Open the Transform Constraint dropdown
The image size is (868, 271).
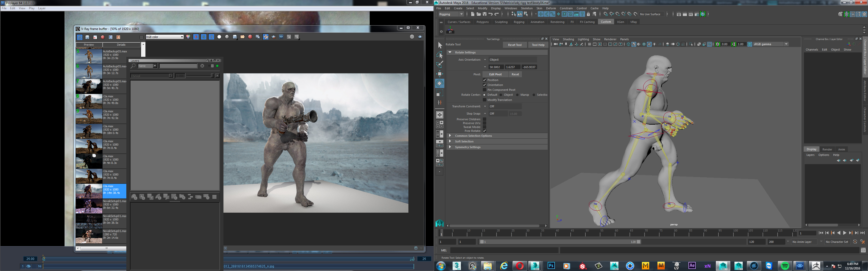coord(505,106)
